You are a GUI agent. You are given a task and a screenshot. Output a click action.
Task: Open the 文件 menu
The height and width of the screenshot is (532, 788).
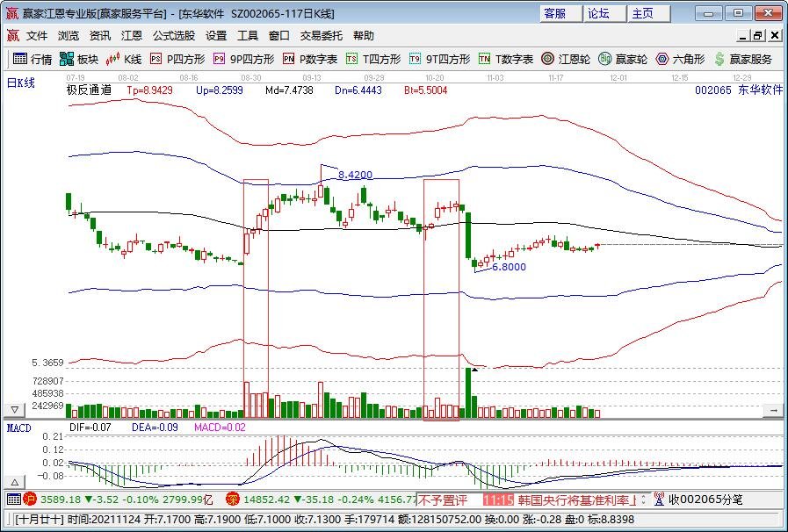click(37, 36)
